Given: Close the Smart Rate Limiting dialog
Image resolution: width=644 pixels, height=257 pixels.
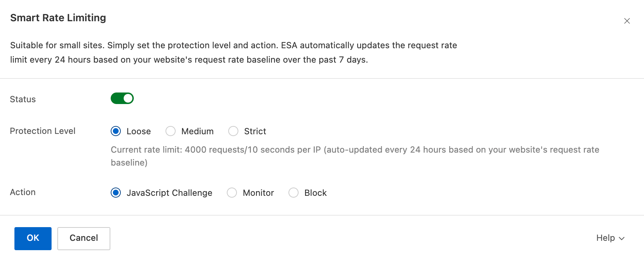Looking at the screenshot, I should 627,21.
